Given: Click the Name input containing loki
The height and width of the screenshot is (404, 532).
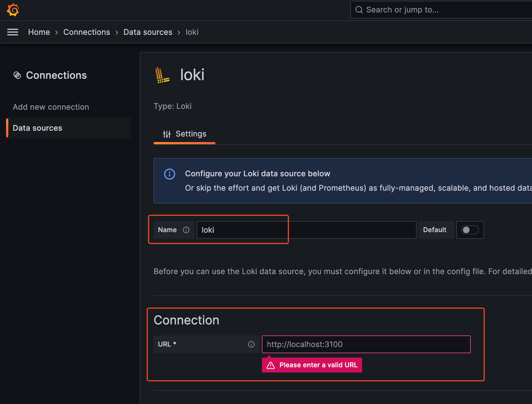Looking at the screenshot, I should (x=306, y=230).
